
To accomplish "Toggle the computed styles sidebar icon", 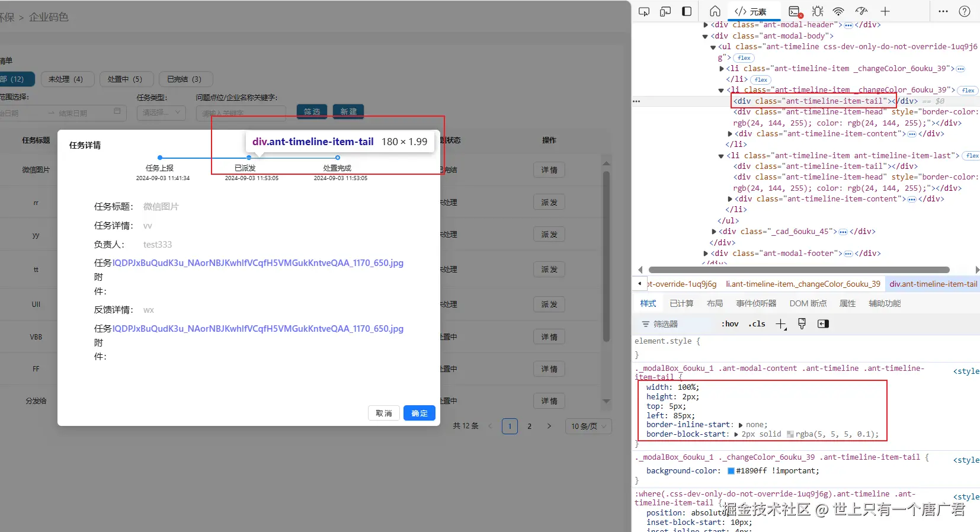I will [x=823, y=323].
